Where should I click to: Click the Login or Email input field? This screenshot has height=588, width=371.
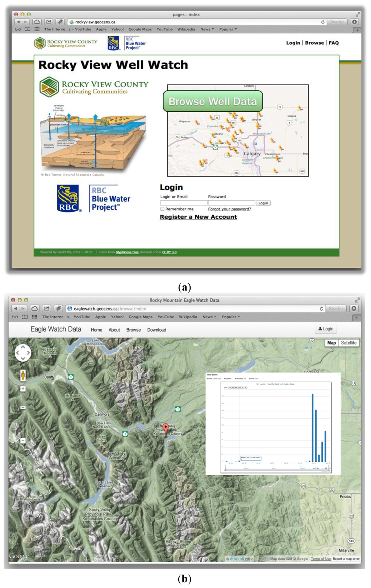[x=184, y=203]
